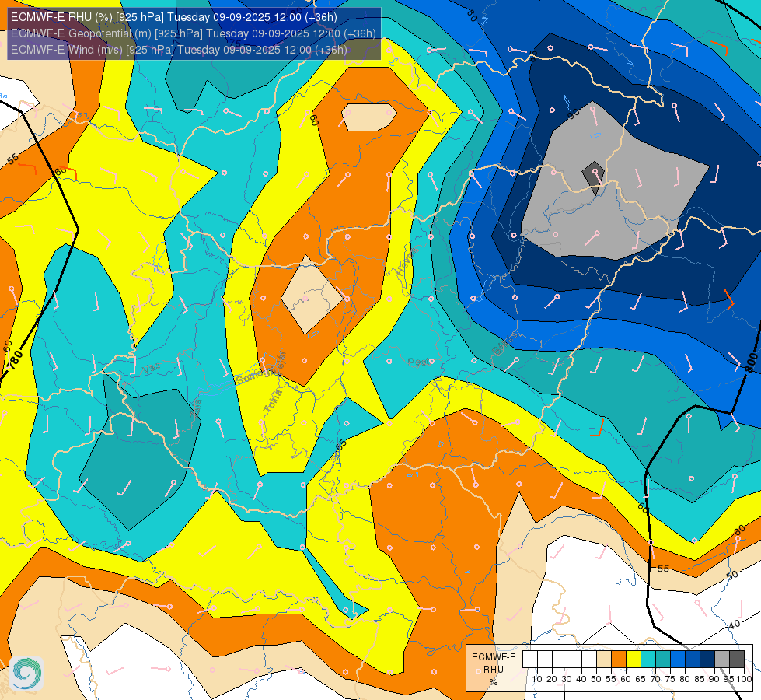Viewport: 761px width, 700px height.
Task: Click the Vas county label
Action: click(x=152, y=369)
